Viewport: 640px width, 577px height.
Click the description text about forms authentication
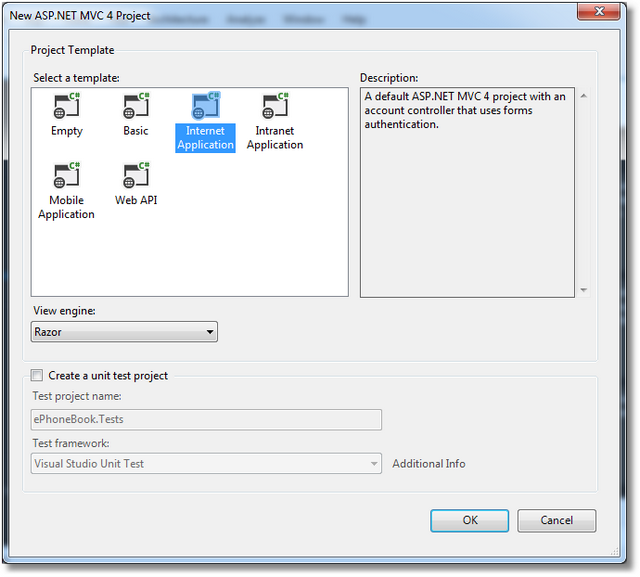(465, 110)
